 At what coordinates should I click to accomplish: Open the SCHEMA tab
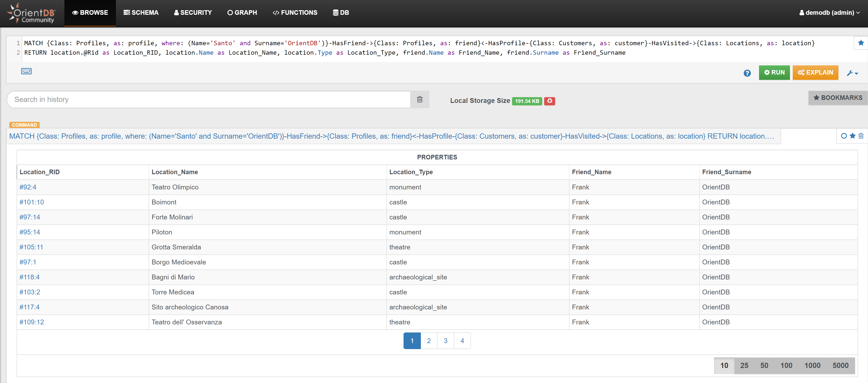(141, 13)
